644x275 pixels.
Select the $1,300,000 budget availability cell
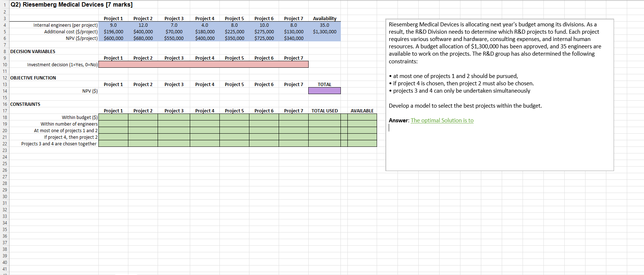point(324,32)
